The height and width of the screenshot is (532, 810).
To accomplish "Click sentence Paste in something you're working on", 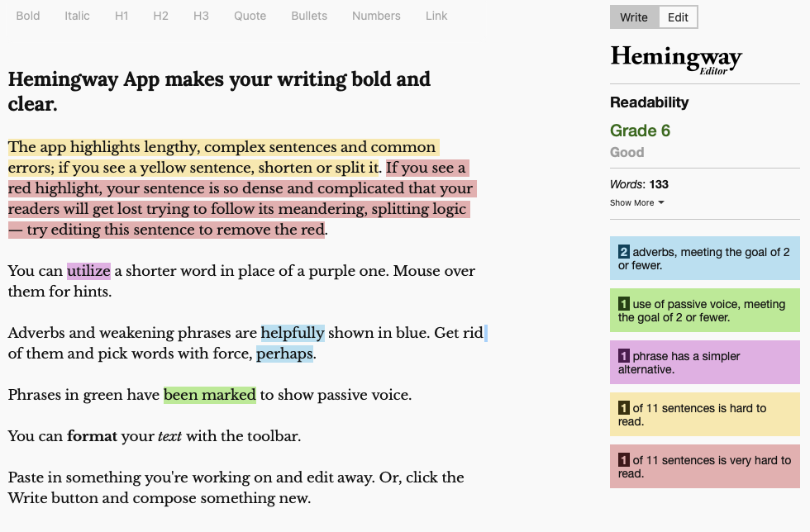I will (x=191, y=477).
